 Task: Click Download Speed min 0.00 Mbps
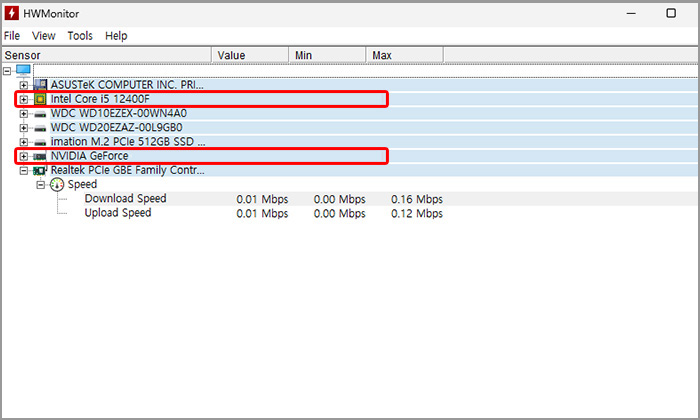[339, 199]
